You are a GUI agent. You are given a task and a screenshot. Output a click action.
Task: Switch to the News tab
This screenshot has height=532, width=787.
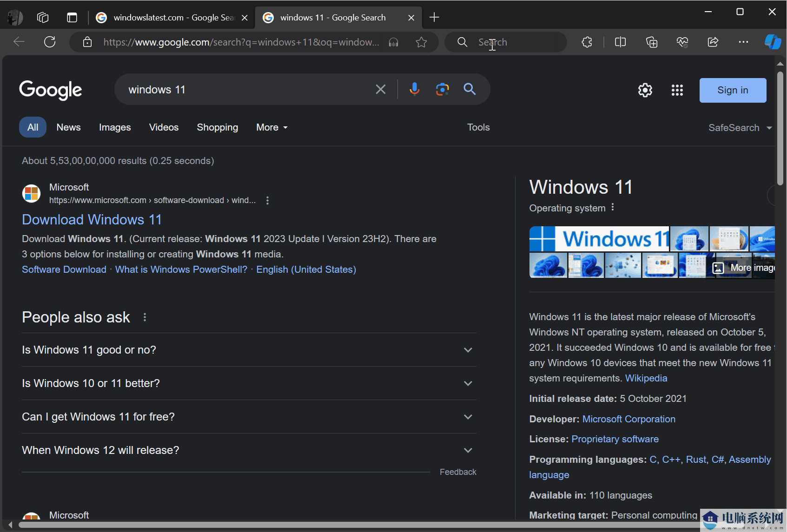pos(68,127)
